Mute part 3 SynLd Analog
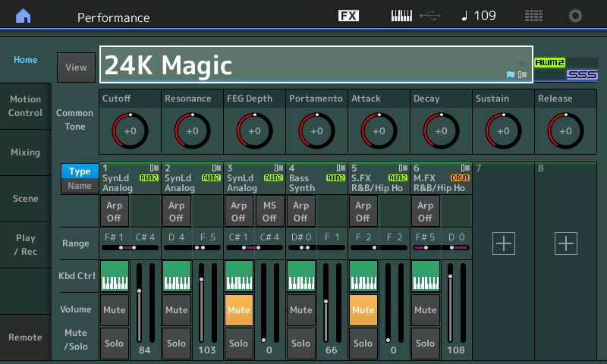607x364 pixels. coord(238,310)
